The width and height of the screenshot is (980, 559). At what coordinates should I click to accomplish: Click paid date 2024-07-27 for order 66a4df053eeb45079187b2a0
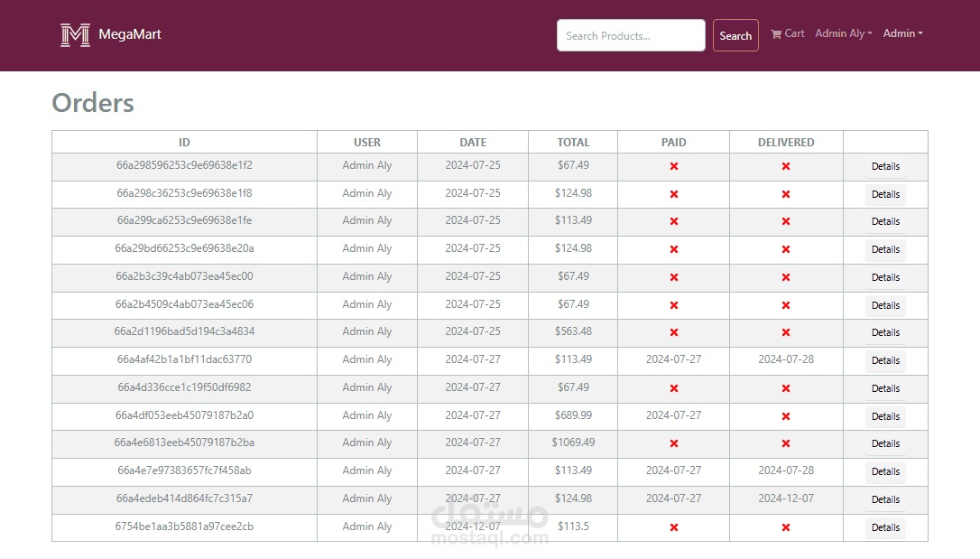(x=674, y=415)
